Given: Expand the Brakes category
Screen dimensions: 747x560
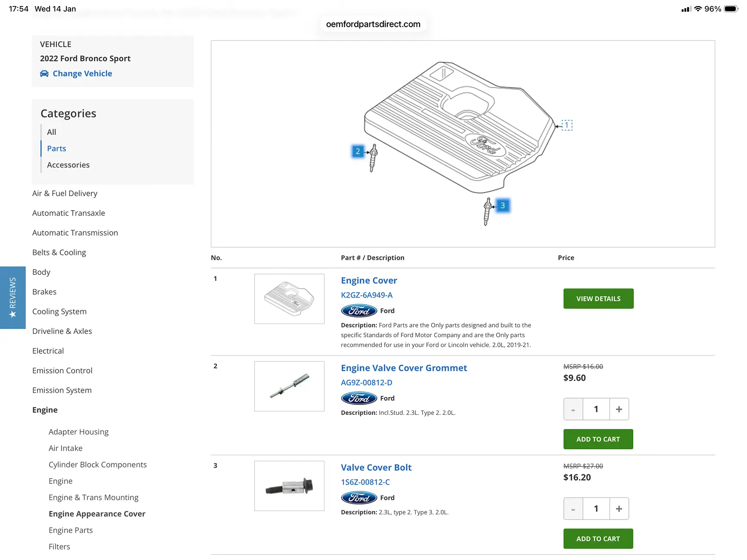Looking at the screenshot, I should (44, 292).
